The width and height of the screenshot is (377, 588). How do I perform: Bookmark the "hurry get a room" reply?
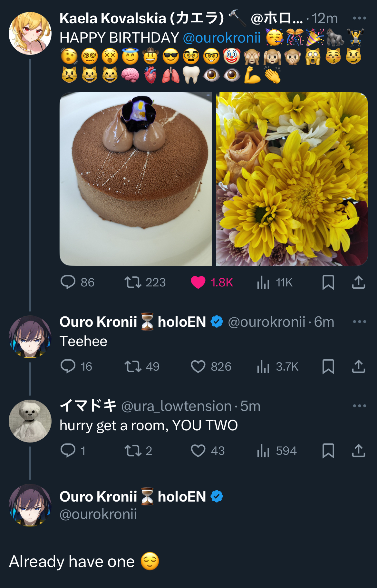328,451
